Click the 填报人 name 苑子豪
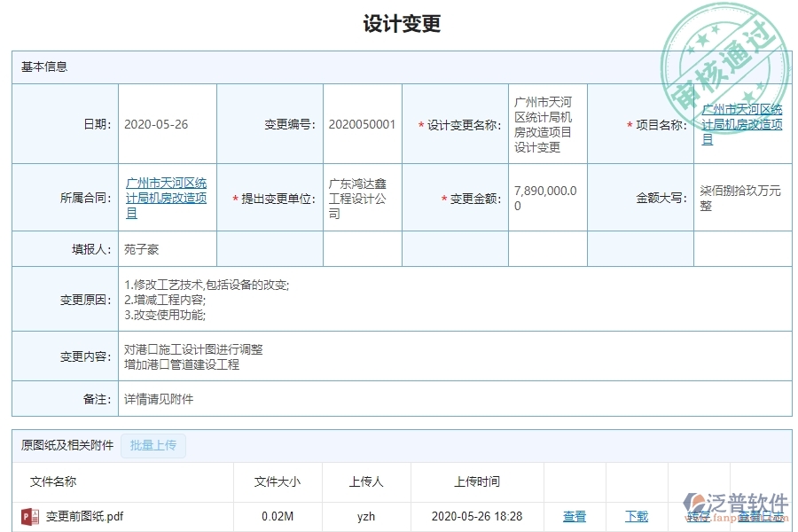798x532 pixels. [141, 248]
